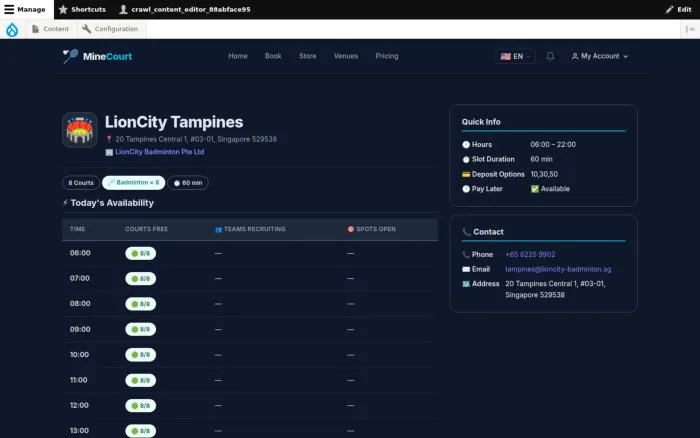Click the 10,30,50 deposit options value

click(x=544, y=174)
